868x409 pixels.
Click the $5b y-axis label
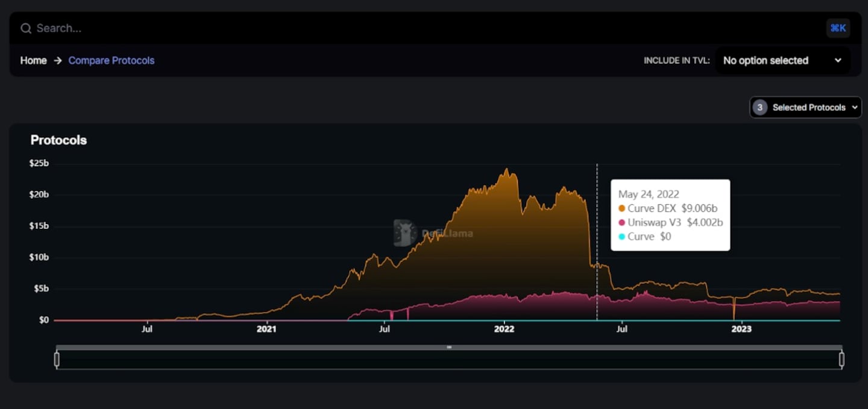click(x=41, y=289)
